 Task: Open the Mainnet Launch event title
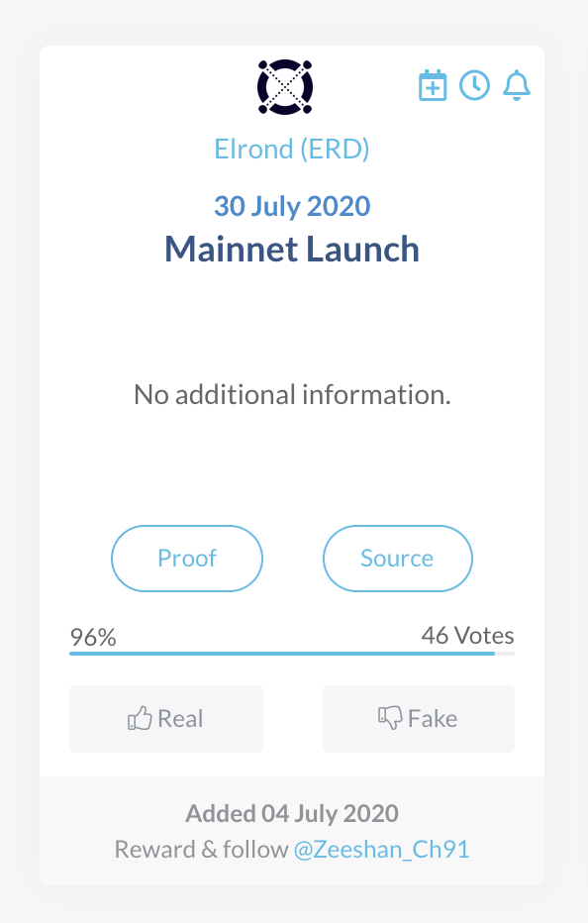click(x=292, y=249)
